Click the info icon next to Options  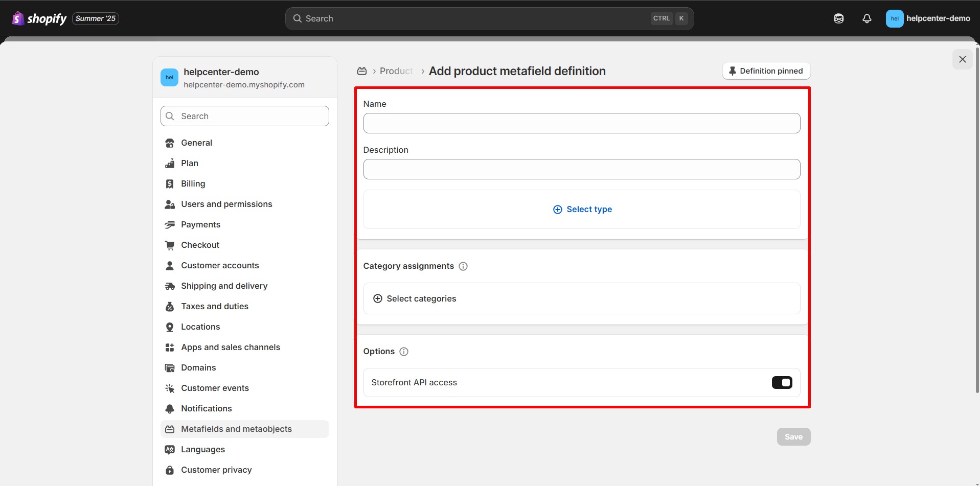coord(404,352)
